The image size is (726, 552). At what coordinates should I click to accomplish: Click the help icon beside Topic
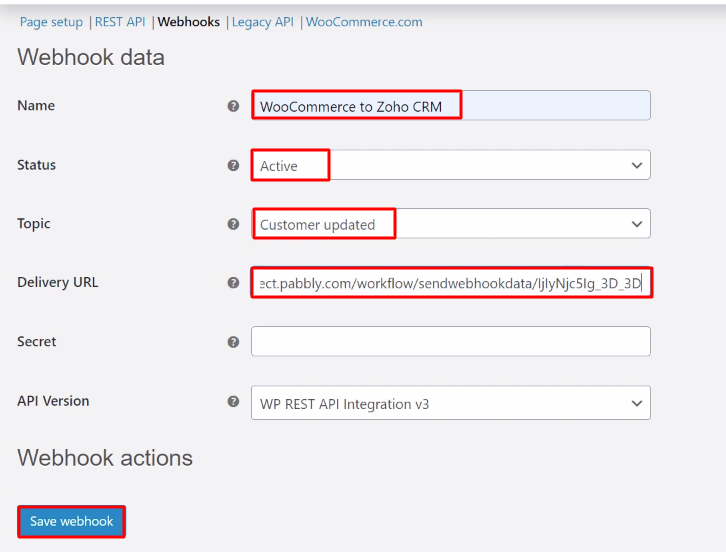[233, 224]
